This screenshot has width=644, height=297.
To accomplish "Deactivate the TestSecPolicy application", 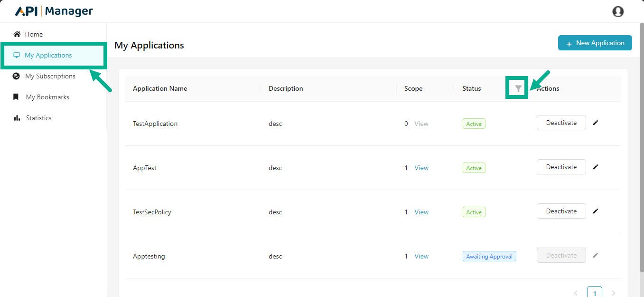I will point(561,211).
